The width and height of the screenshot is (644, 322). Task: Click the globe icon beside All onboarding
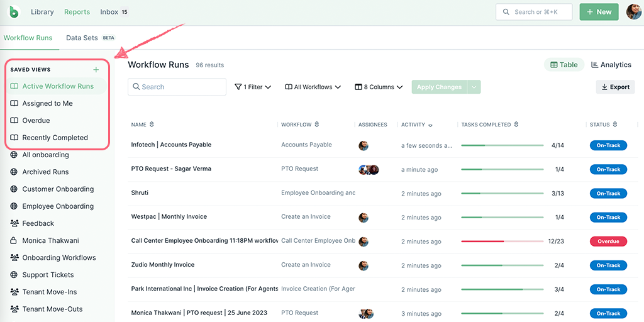click(14, 155)
